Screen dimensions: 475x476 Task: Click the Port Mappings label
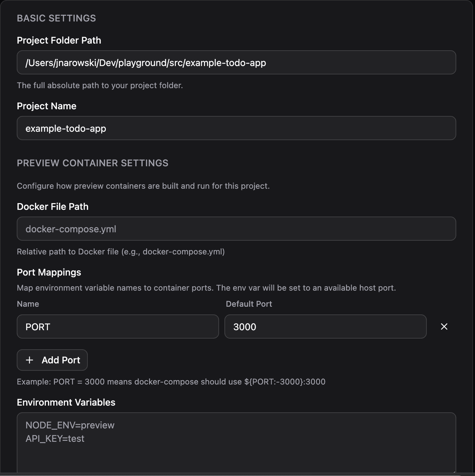49,272
